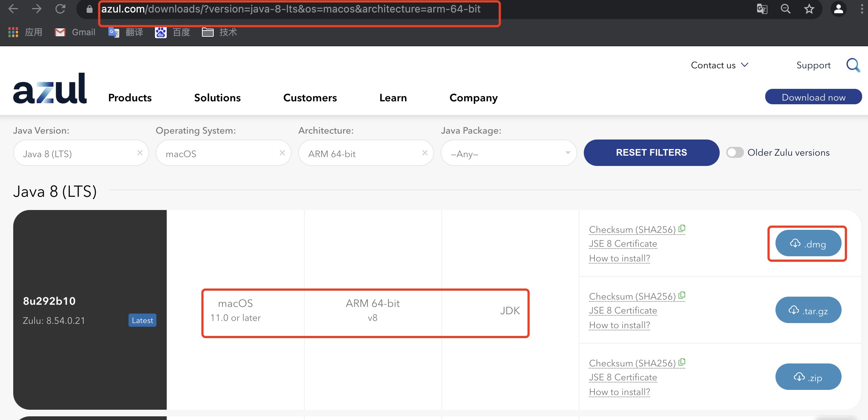
Task: Open Checksum (SHA256) link for .zip
Action: point(632,363)
